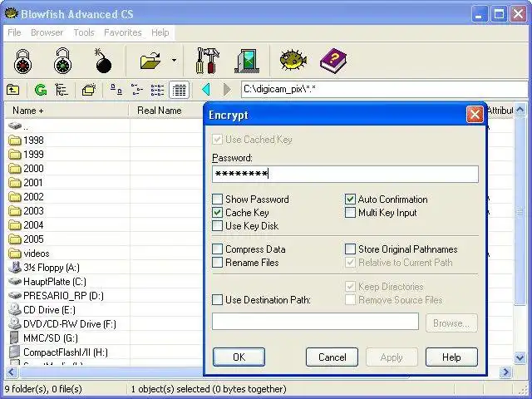Select DVD/CD-RW Drive (F:) entry
The height and width of the screenshot is (399, 532).
(62, 324)
